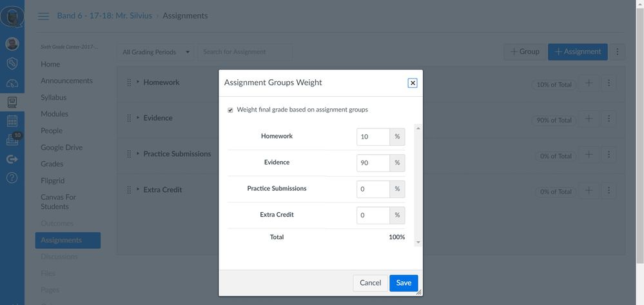Viewport: 644px width, 305px height.
Task: Expand the Homework assignment group
Action: tap(138, 83)
